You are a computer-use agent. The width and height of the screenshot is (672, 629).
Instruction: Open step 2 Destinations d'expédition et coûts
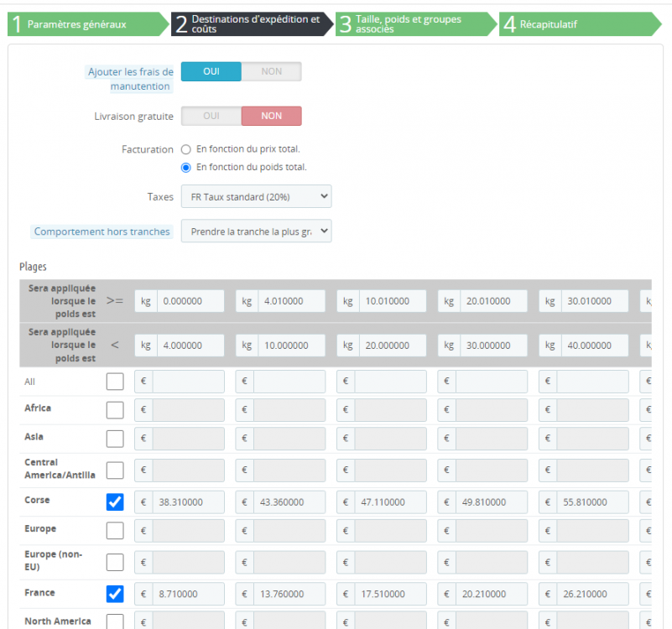pos(252,24)
